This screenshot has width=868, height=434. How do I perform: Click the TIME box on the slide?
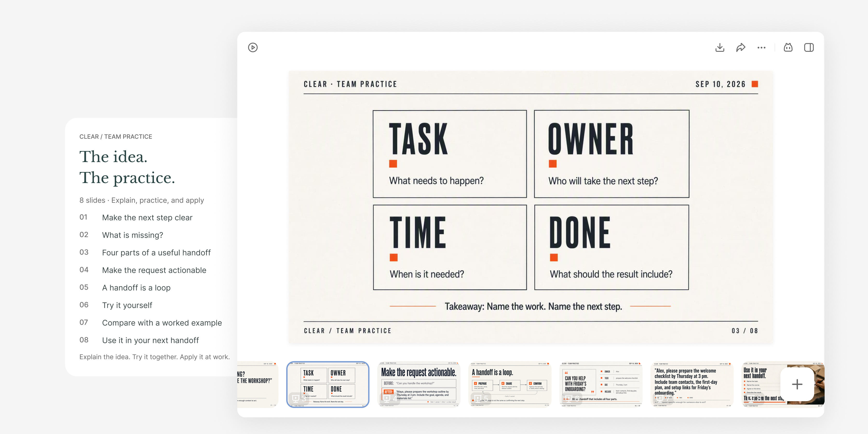(450, 247)
